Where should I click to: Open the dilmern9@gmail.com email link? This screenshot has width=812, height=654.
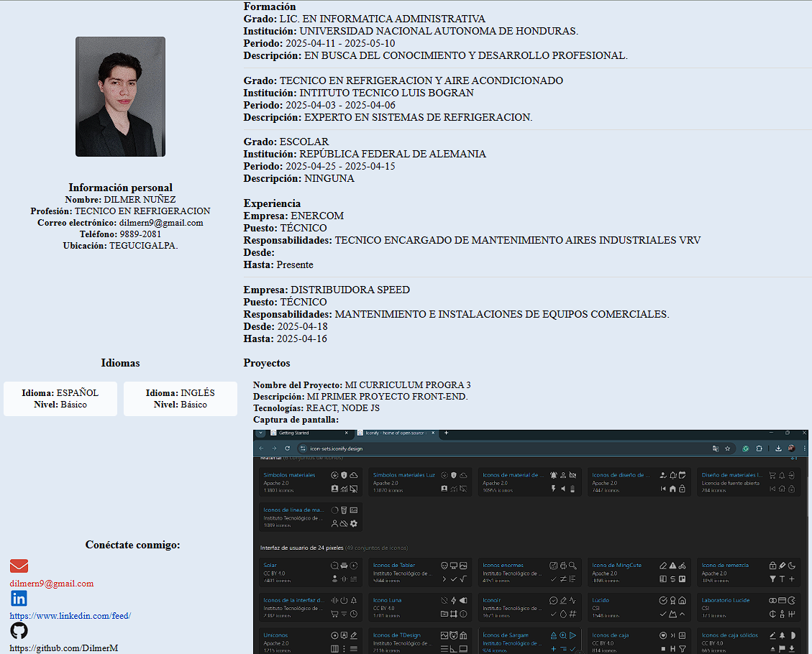pyautogui.click(x=52, y=584)
